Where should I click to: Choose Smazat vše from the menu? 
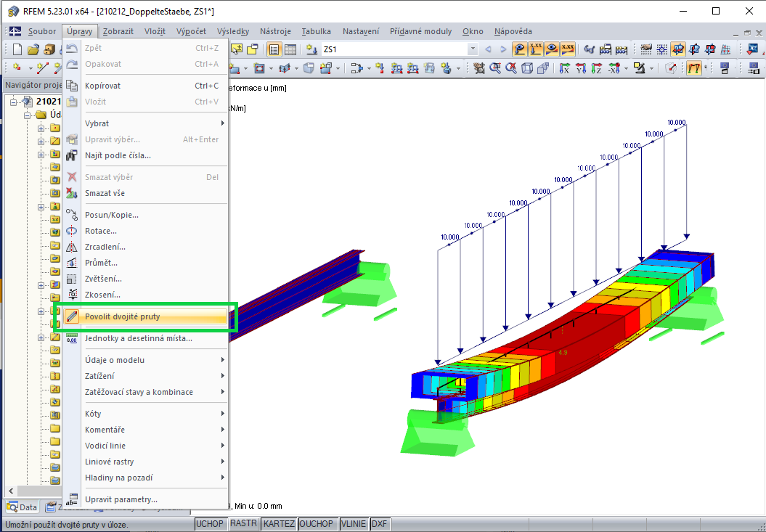(x=146, y=193)
